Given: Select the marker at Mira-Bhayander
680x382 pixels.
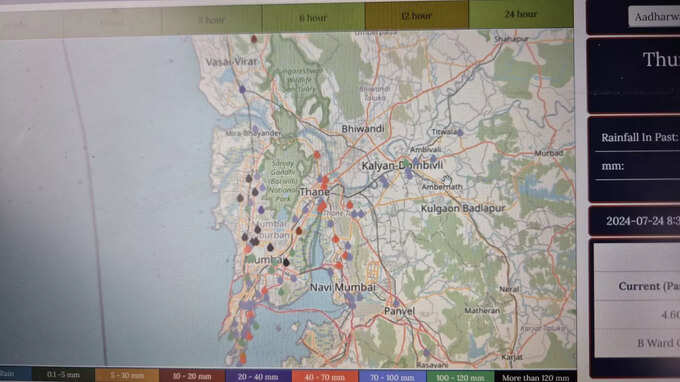Looking at the screenshot, I should [x=255, y=129].
